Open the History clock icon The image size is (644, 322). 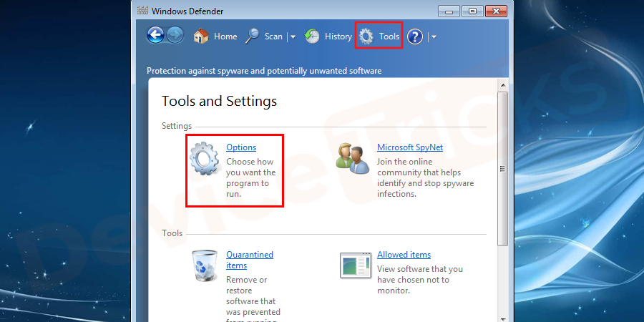coord(312,36)
